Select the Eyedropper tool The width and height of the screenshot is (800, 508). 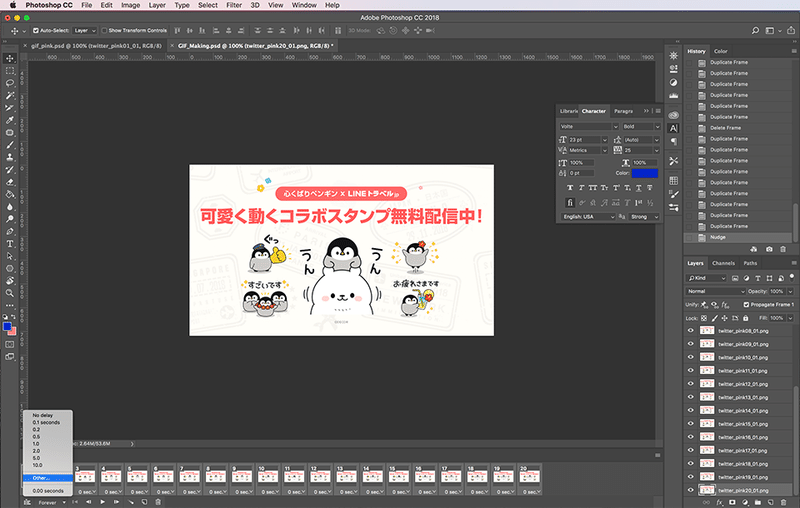pos(10,120)
